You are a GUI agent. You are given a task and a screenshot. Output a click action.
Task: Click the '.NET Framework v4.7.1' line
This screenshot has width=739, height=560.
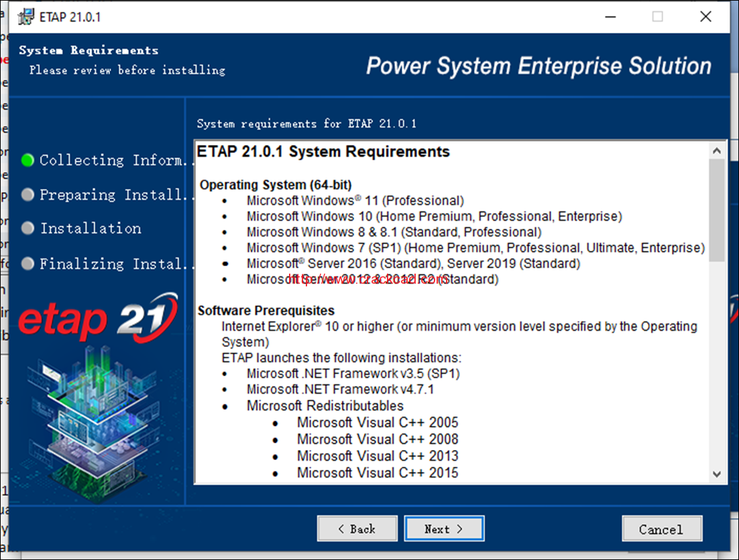click(340, 390)
